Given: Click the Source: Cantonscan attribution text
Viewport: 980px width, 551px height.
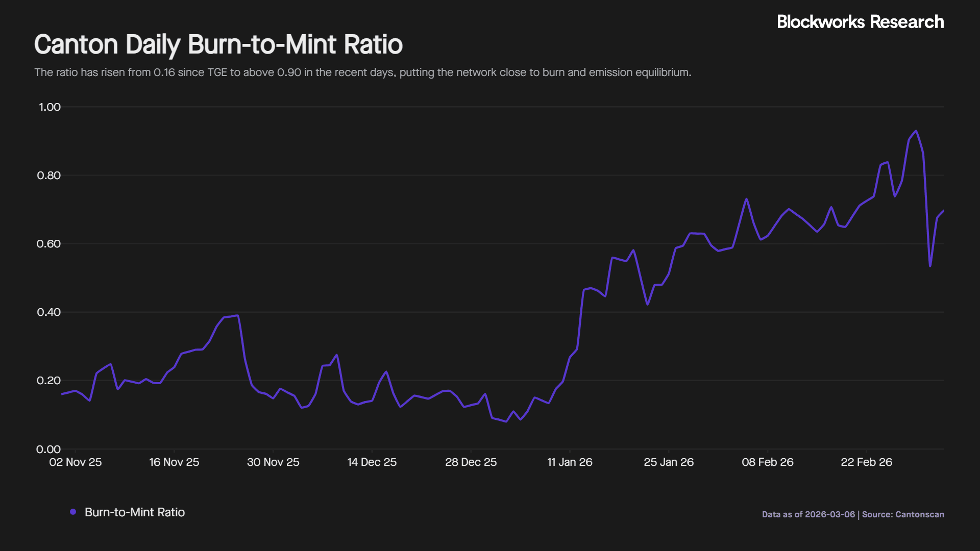Looking at the screenshot, I should [x=903, y=515].
